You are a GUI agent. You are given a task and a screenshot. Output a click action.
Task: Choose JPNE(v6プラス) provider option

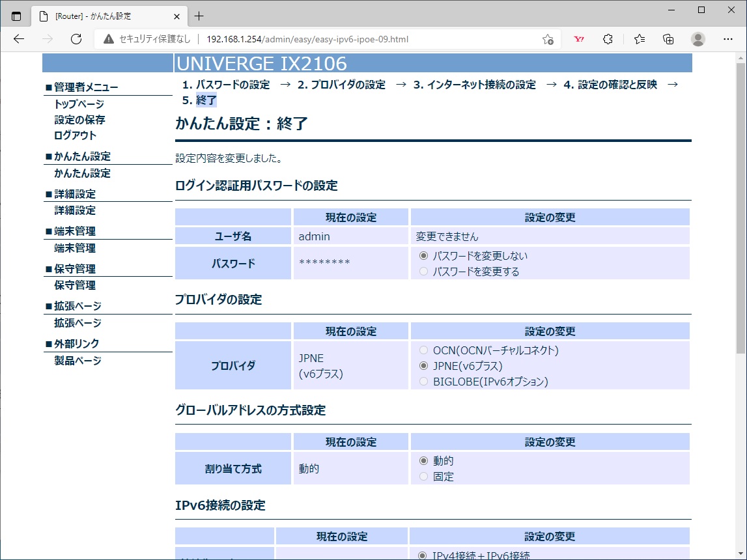click(x=423, y=366)
